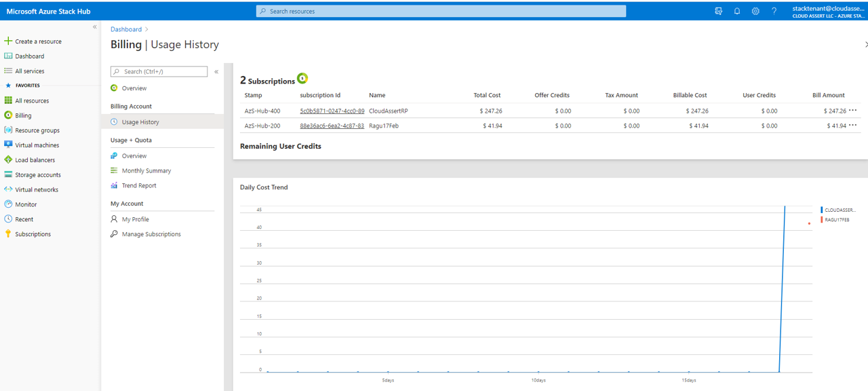868x391 pixels.
Task: Open the Cloud Shell icon in the header
Action: (719, 11)
